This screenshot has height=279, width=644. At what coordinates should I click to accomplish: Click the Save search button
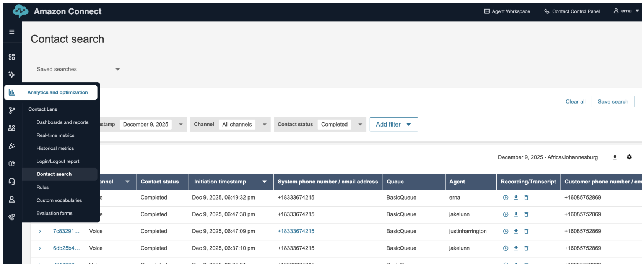(613, 102)
